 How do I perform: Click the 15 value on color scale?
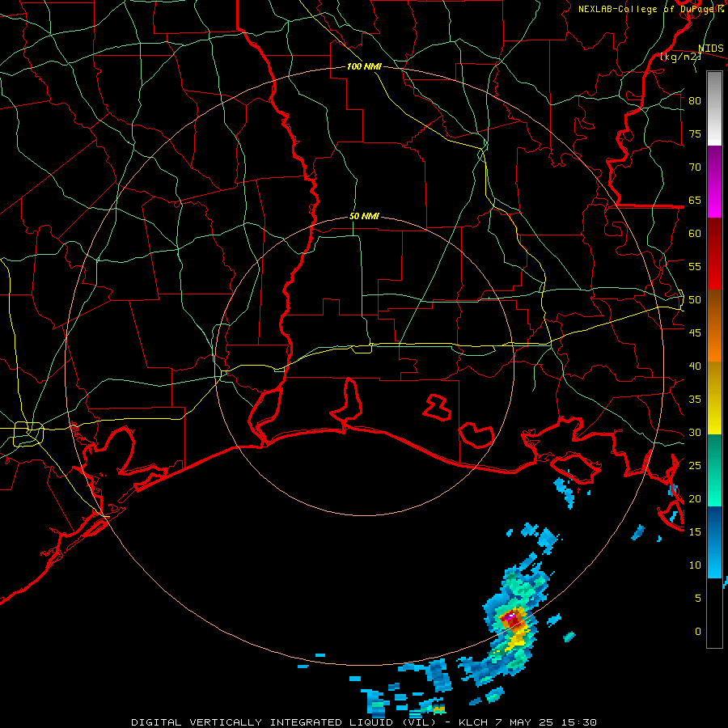[x=695, y=532]
